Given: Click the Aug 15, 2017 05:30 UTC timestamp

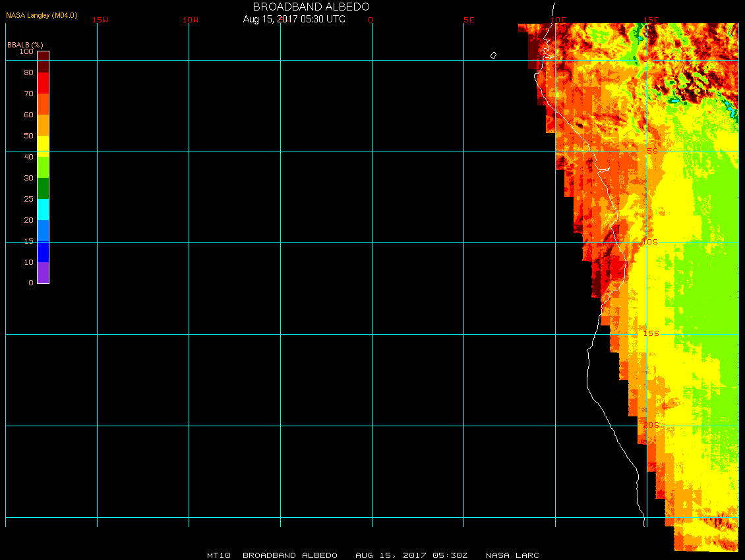Looking at the screenshot, I should [294, 19].
